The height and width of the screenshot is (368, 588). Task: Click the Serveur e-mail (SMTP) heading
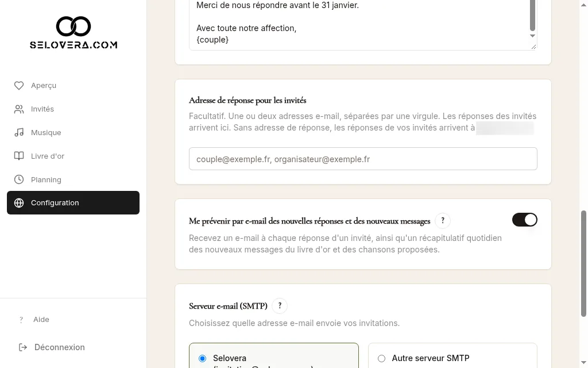[x=228, y=306]
